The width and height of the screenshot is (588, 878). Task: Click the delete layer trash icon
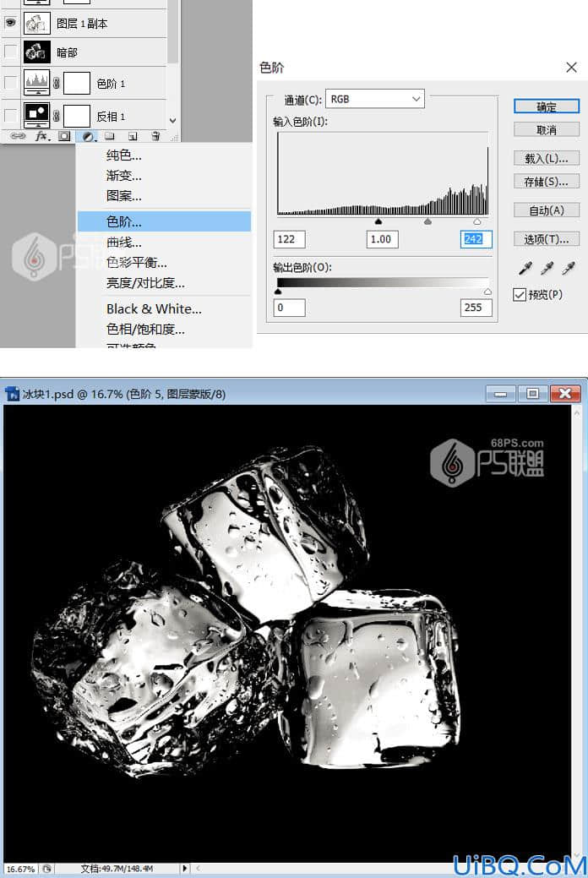coord(155,136)
